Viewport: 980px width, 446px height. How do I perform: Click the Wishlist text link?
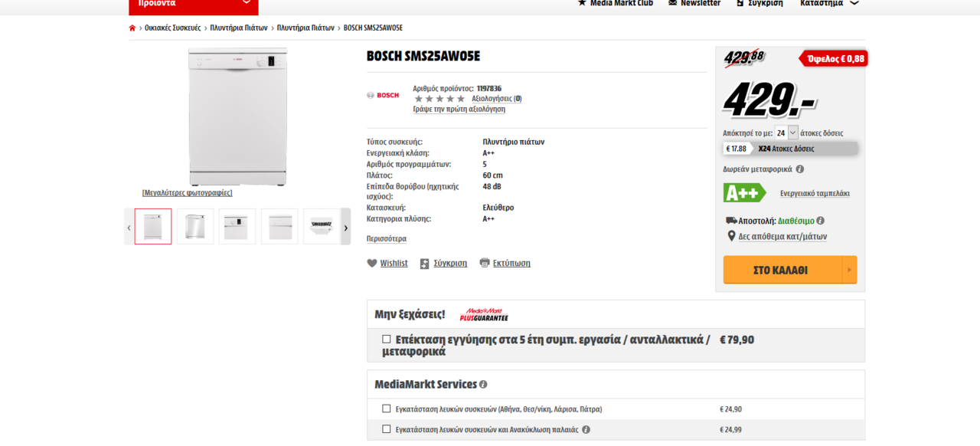[x=394, y=263]
